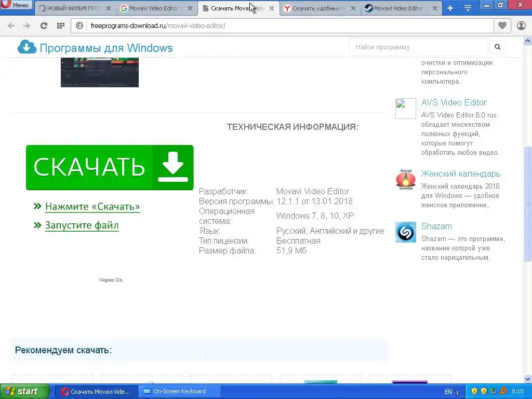Close the Скачать удобный tab
Image resolution: width=532 pixels, height=399 pixels.
point(353,8)
